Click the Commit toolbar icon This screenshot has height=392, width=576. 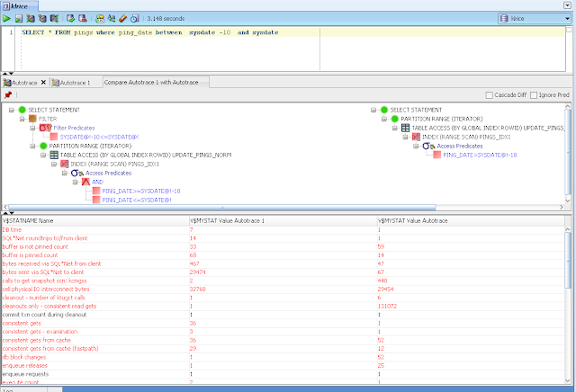pyautogui.click(x=70, y=18)
